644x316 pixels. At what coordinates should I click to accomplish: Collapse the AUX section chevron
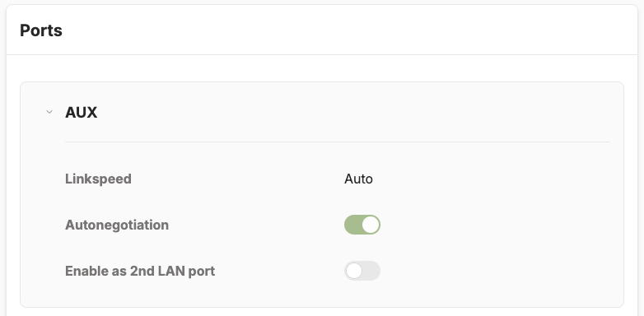pyautogui.click(x=49, y=112)
